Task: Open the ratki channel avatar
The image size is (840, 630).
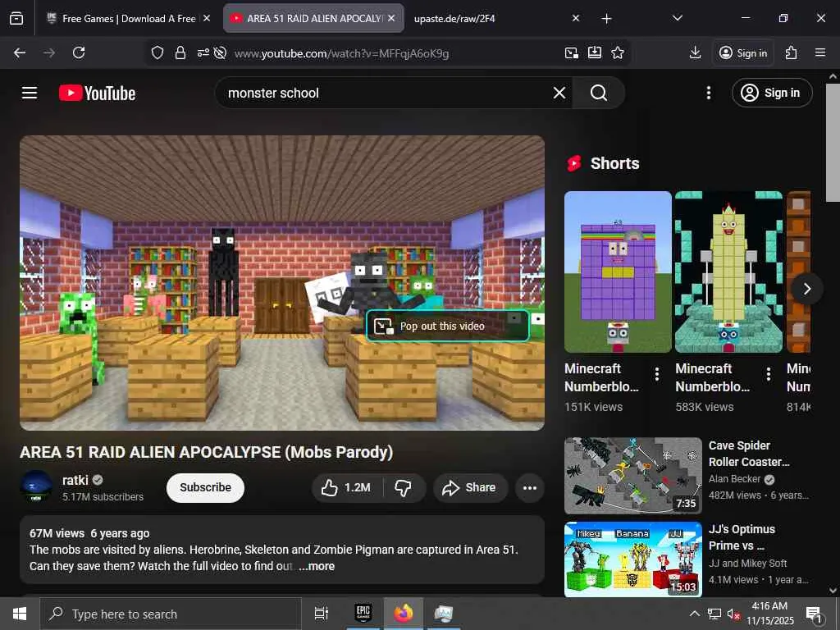Action: (36, 486)
